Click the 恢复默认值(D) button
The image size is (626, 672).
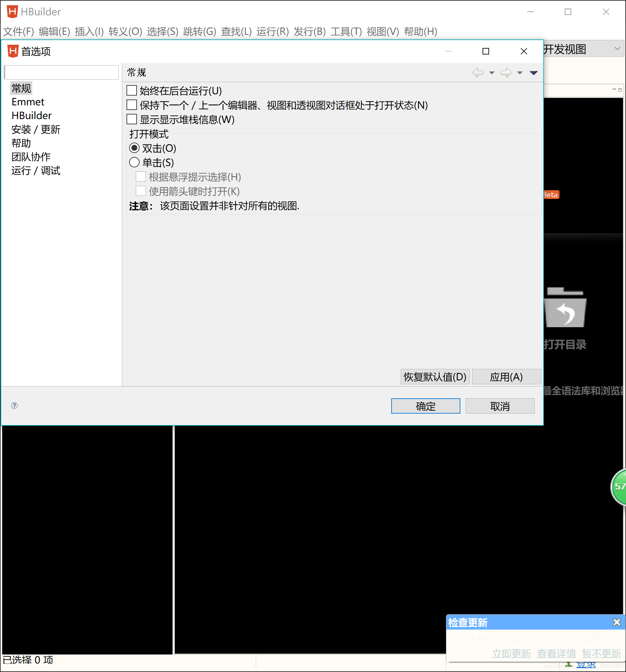coord(435,376)
